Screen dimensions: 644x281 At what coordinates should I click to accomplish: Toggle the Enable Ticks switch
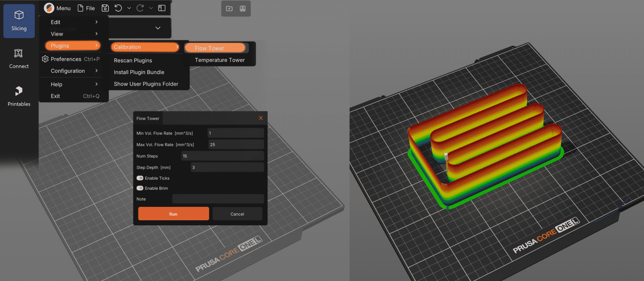point(140,178)
